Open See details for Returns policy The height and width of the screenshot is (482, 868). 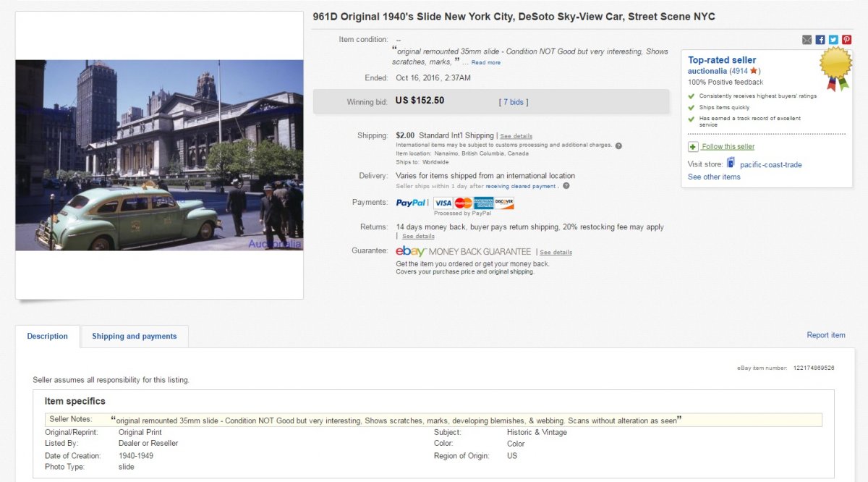click(x=418, y=237)
